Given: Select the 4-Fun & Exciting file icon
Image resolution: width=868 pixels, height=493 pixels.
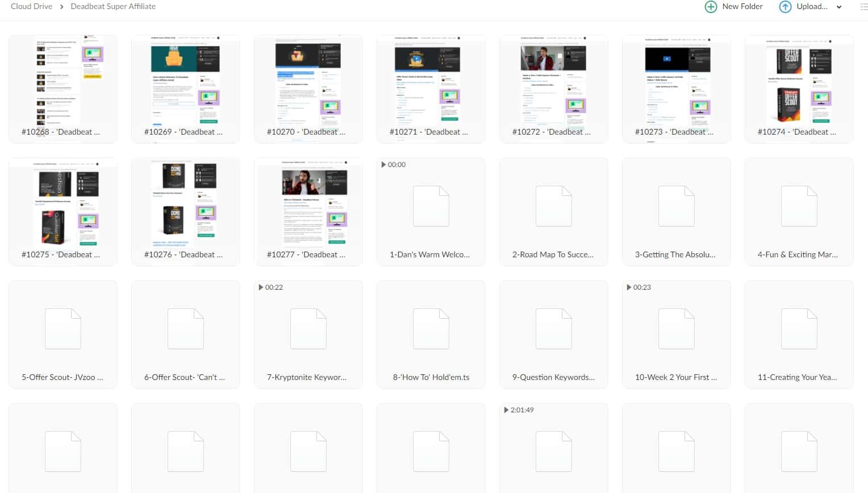Looking at the screenshot, I should [x=799, y=206].
